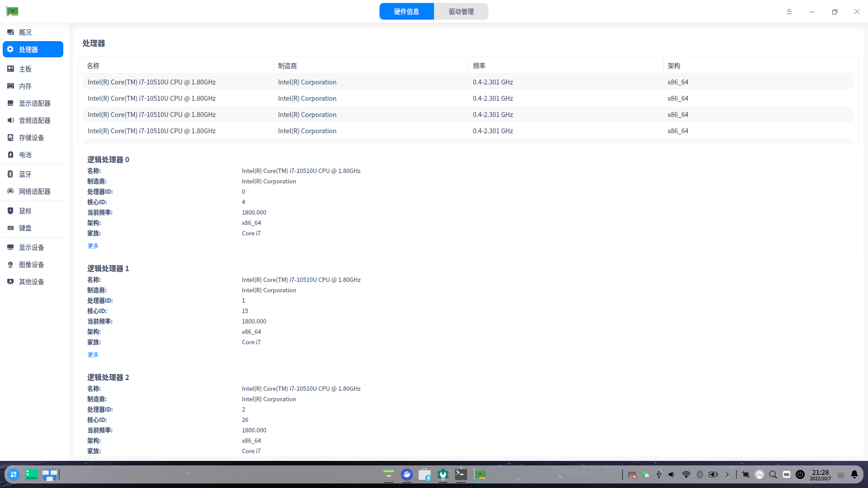The height and width of the screenshot is (488, 868).
Task: Click the notification bell icon
Action: pyautogui.click(x=854, y=474)
